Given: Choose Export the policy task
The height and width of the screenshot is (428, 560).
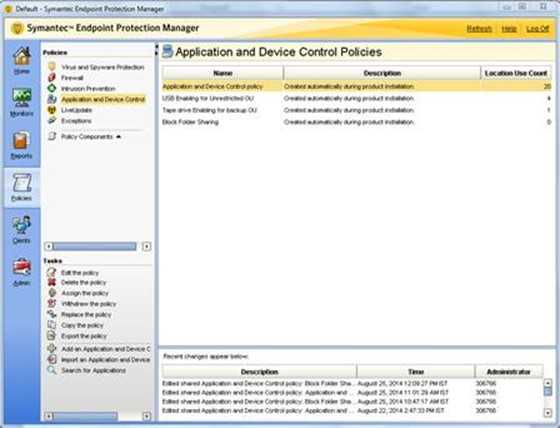Looking at the screenshot, I should click(84, 336).
